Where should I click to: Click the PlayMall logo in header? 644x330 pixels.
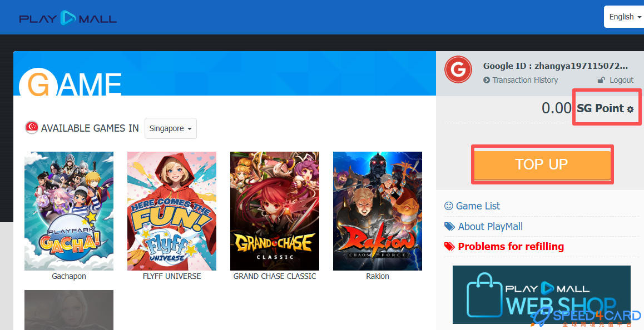coord(68,18)
